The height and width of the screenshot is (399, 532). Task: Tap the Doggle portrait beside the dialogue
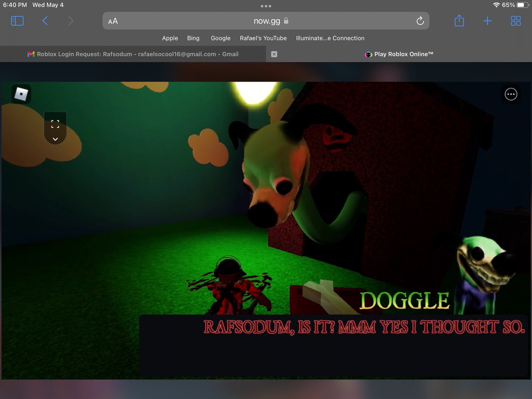pos(485,275)
